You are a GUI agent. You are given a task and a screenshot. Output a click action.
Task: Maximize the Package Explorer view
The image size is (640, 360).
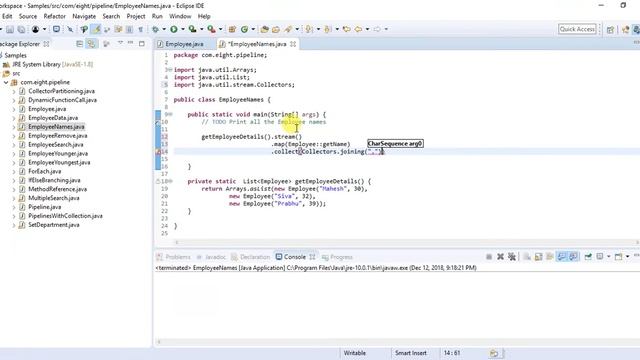tap(142, 43)
